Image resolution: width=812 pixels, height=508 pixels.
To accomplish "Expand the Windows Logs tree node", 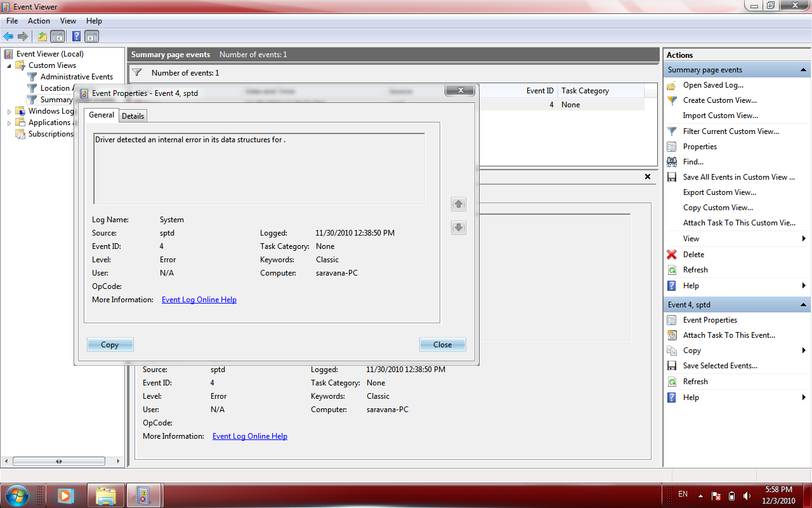I will pyautogui.click(x=9, y=111).
